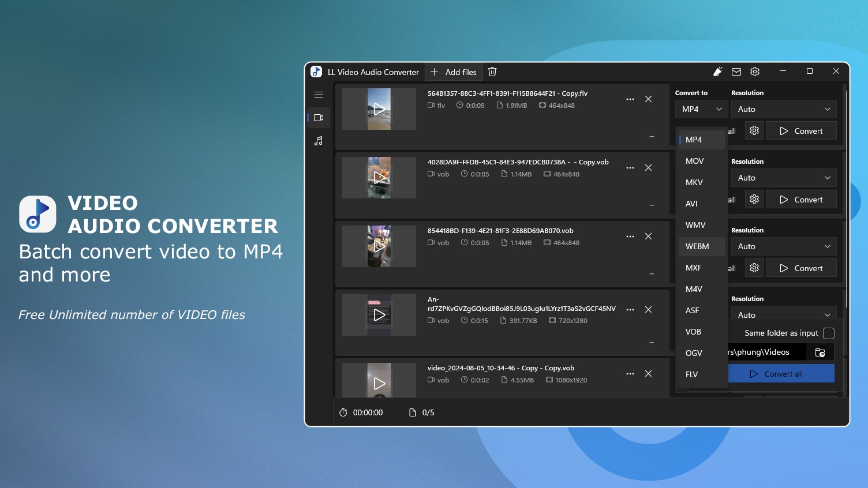
Task: Switch to the video converter sidebar icon
Action: click(319, 118)
